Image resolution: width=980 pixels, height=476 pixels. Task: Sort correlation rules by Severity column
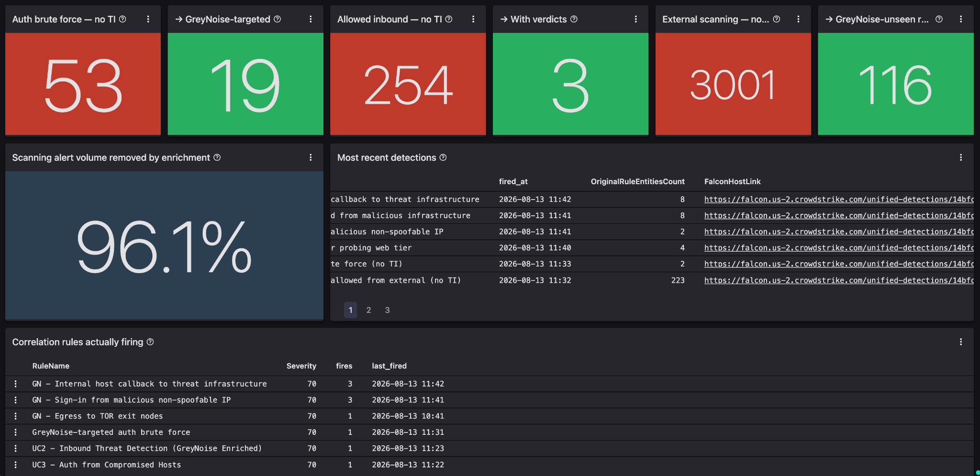(x=301, y=366)
